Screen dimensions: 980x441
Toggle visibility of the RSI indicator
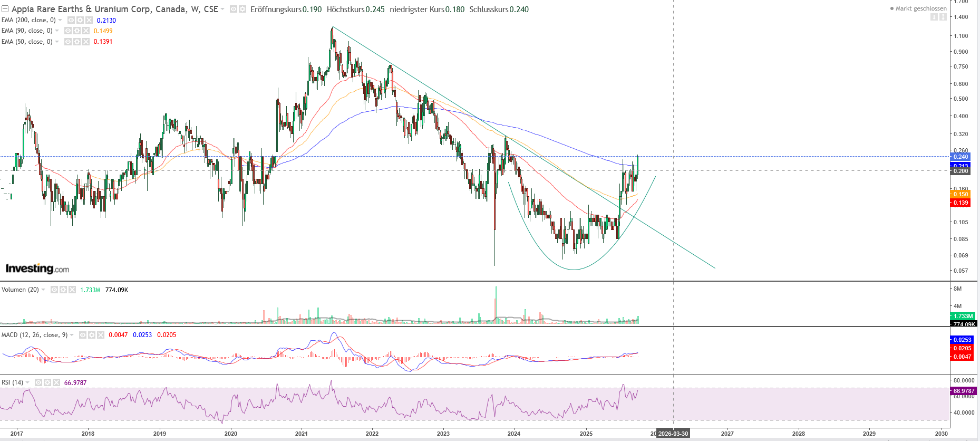tap(38, 382)
